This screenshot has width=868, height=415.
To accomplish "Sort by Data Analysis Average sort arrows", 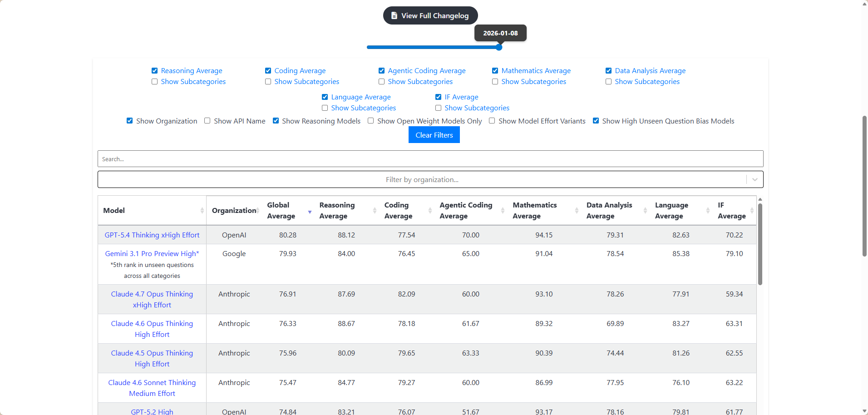I will (x=645, y=211).
